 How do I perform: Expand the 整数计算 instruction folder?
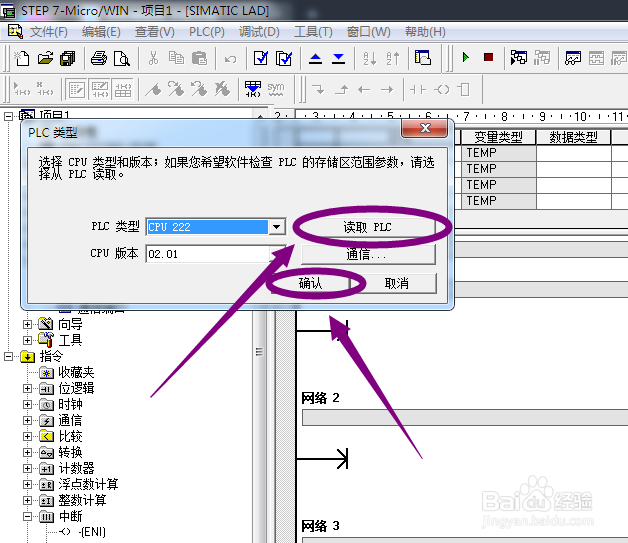coord(27,501)
